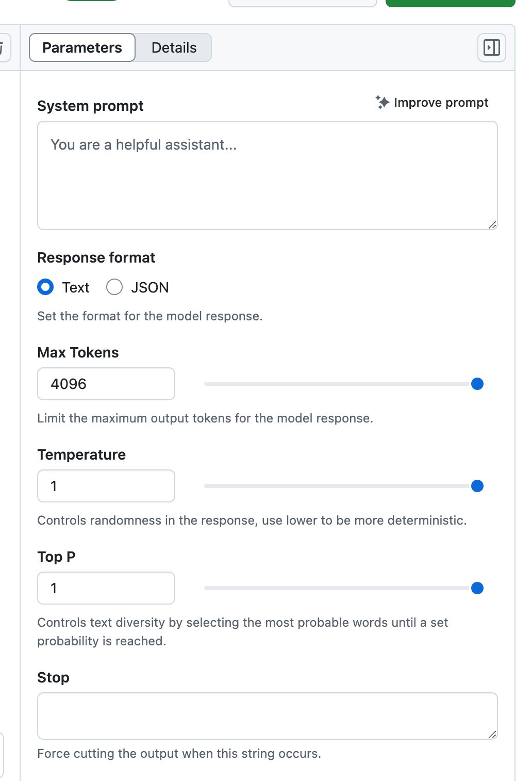The image size is (532, 781).
Task: Switch to the Parameters tab
Action: [82, 47]
